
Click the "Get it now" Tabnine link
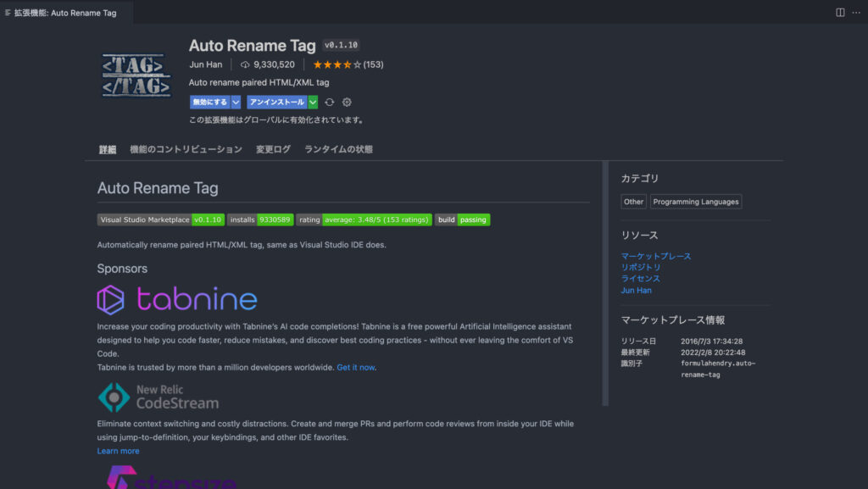coord(355,368)
